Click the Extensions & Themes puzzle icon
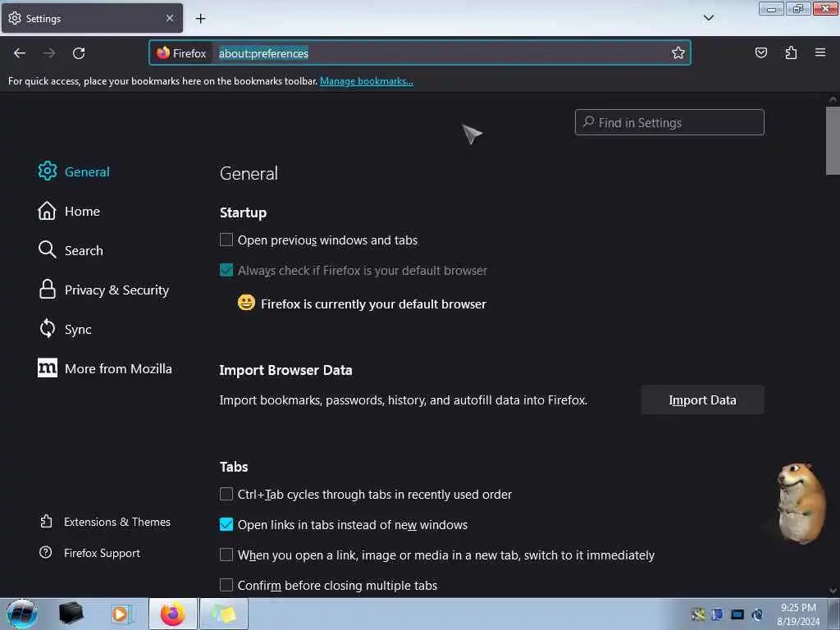Viewport: 840px width, 630px height. (x=46, y=521)
